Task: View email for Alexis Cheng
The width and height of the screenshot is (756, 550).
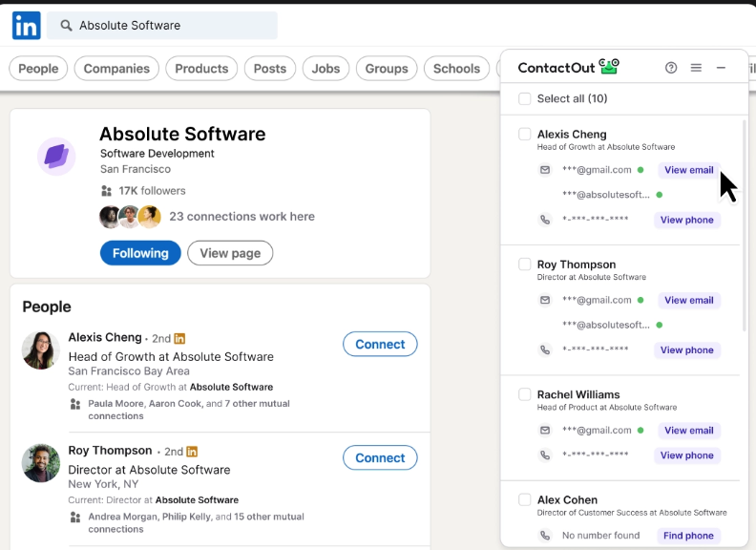Action: [689, 170]
